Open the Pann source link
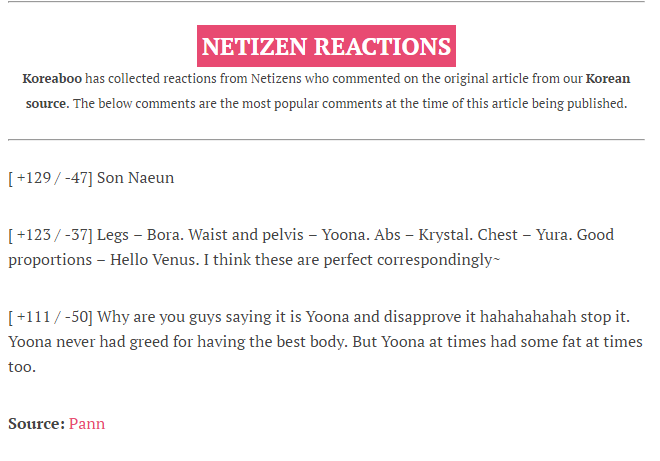The width and height of the screenshot is (660, 461). [x=87, y=424]
